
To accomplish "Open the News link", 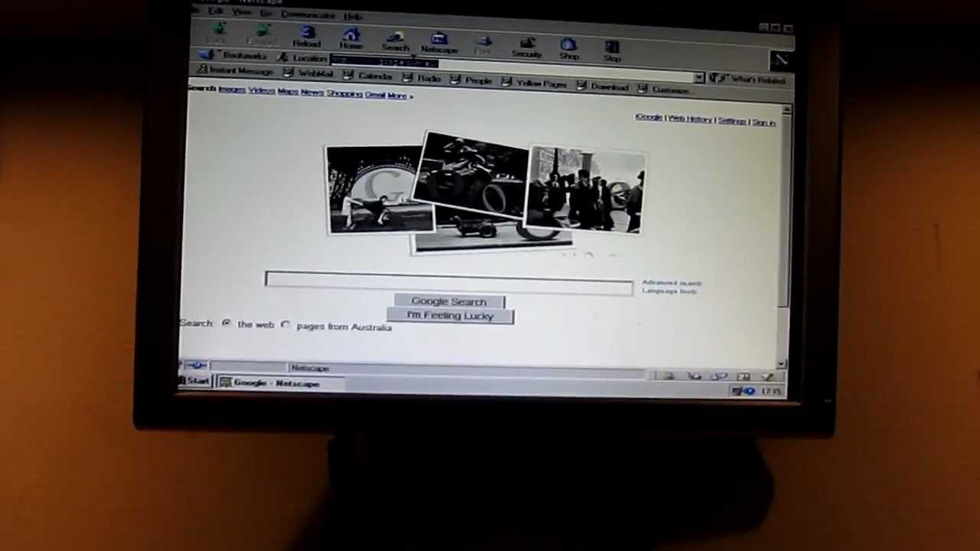I will coord(312,92).
